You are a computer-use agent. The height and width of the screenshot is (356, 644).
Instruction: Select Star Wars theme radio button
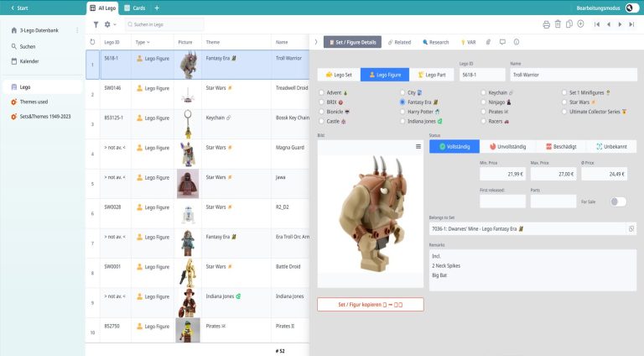coord(564,102)
